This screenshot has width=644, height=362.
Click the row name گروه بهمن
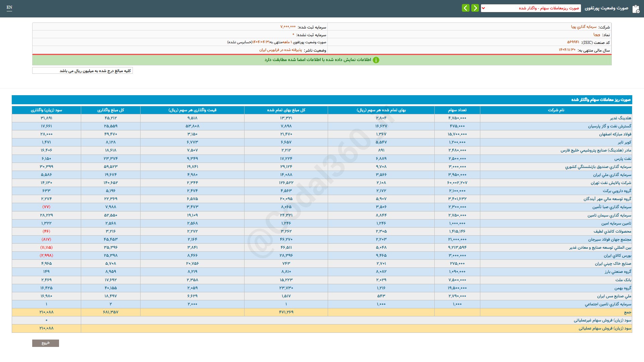click(623, 288)
